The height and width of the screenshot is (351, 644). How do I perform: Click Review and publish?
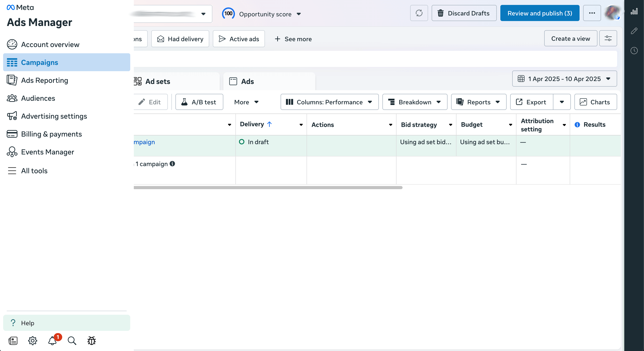(x=540, y=13)
